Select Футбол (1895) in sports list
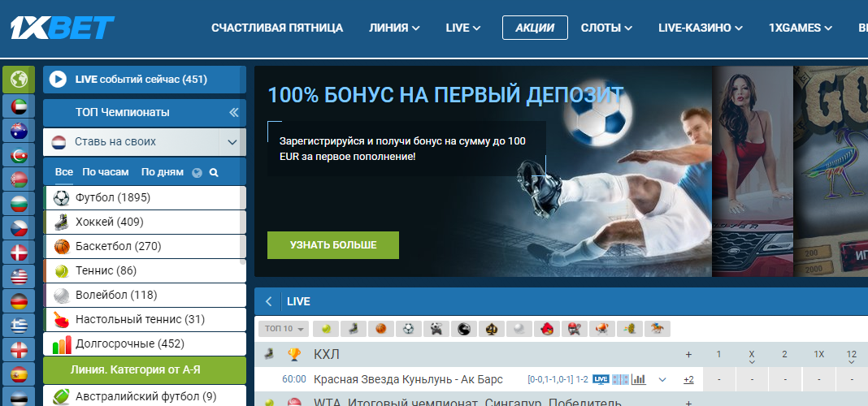868x406 pixels. (145, 197)
